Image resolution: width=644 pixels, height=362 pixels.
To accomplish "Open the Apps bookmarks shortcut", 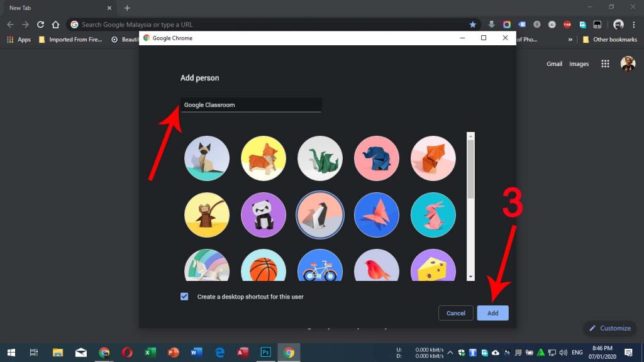I will pos(18,40).
